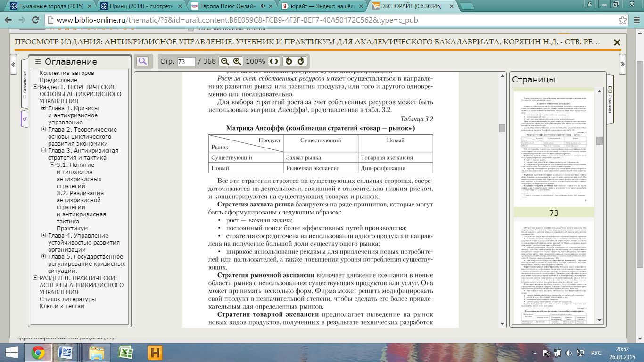Reload the page

coord(36,20)
